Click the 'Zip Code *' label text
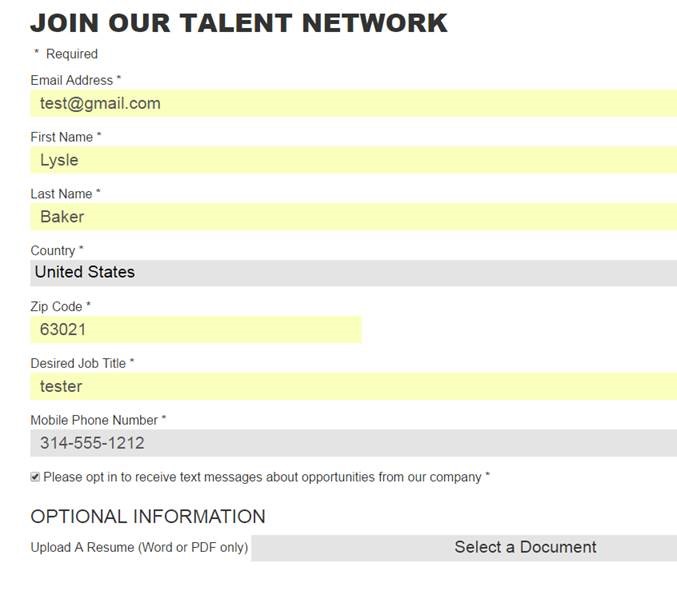Screen dimensions: 677x611 pyautogui.click(x=61, y=307)
